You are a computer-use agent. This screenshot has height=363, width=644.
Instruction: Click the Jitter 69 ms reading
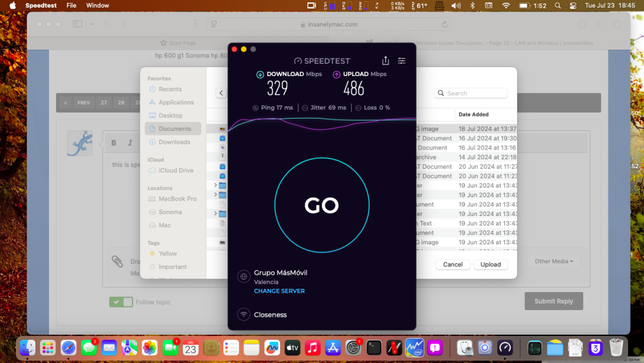pyautogui.click(x=324, y=108)
